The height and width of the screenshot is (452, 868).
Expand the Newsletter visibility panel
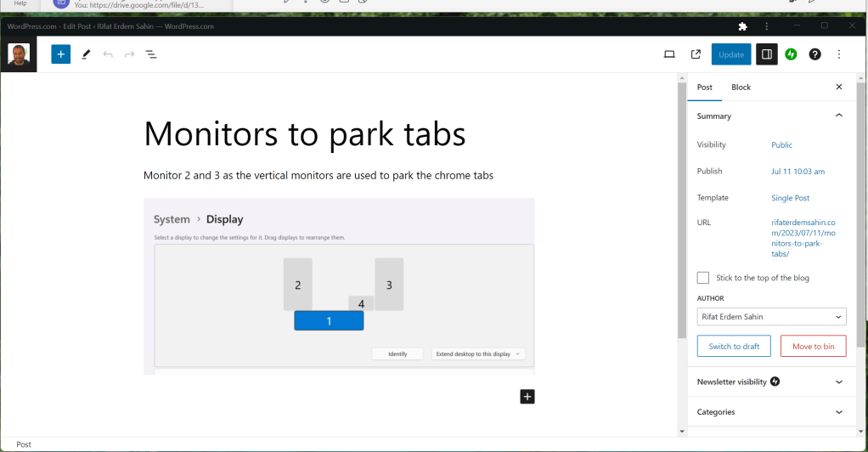point(770,381)
